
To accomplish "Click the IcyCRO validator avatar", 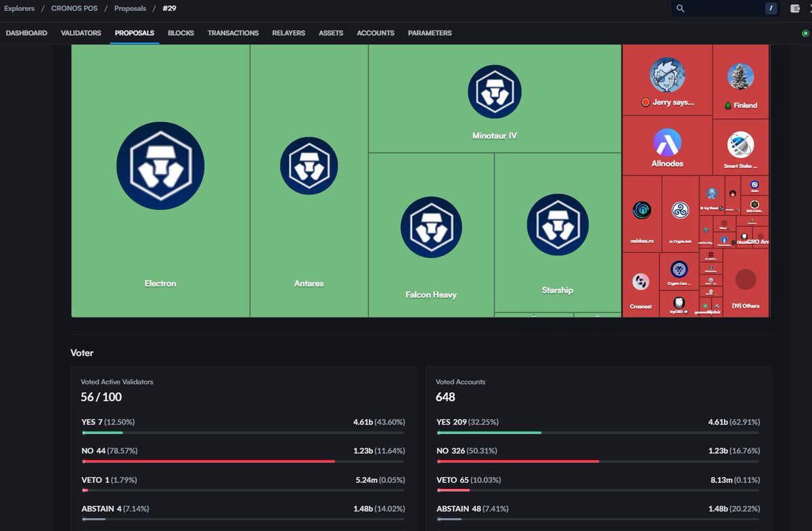I will click(x=679, y=302).
